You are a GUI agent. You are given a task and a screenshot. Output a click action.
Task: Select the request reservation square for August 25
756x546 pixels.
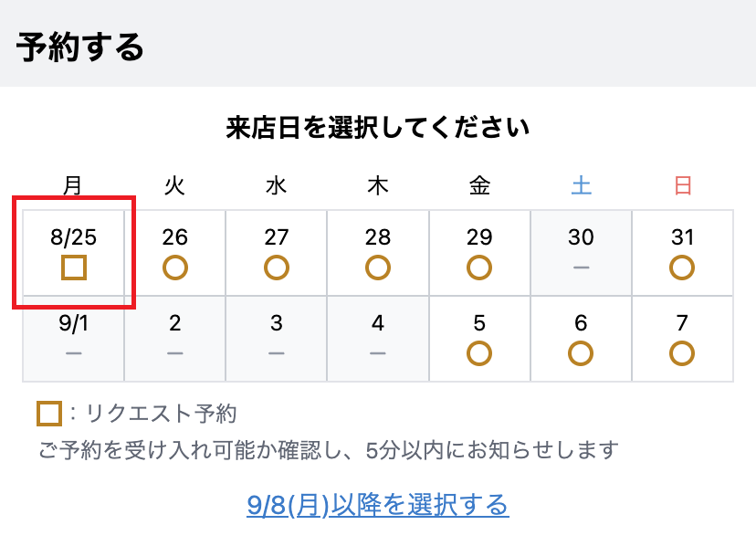point(73,269)
